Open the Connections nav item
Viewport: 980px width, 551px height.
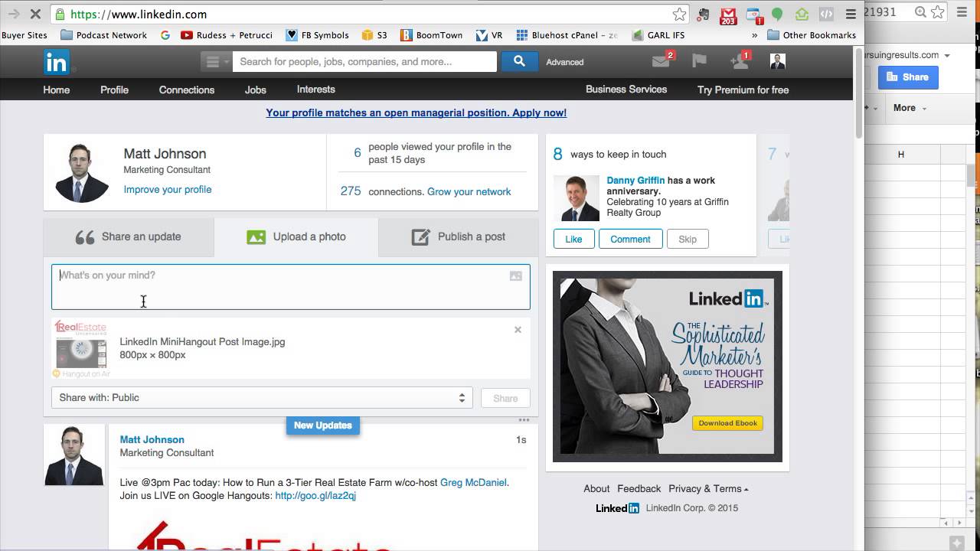(187, 90)
